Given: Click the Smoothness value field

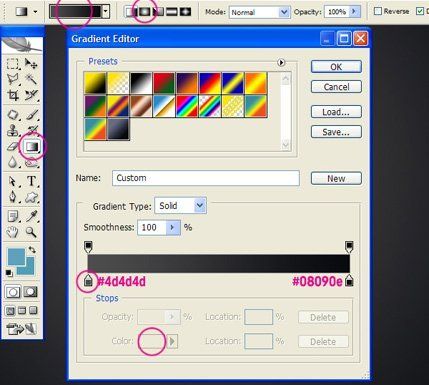Looking at the screenshot, I should coord(152,227).
